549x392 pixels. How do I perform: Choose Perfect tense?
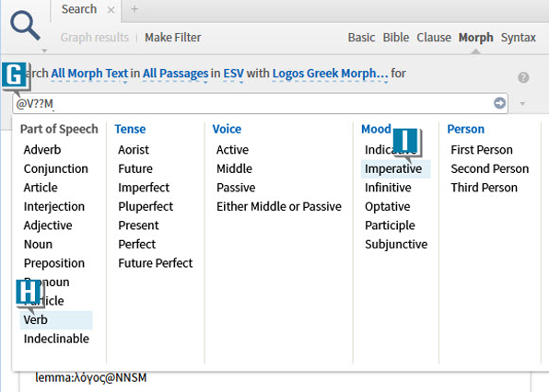(x=137, y=245)
